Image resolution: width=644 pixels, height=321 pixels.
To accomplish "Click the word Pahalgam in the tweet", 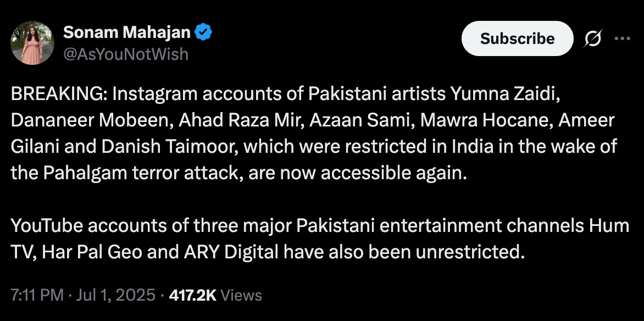I will [x=85, y=173].
